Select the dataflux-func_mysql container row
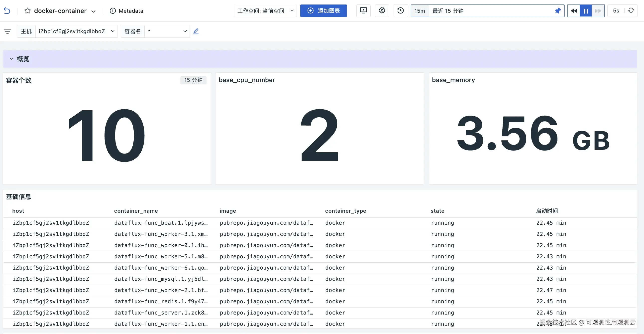Viewport: 644px width, 334px height. (161, 279)
